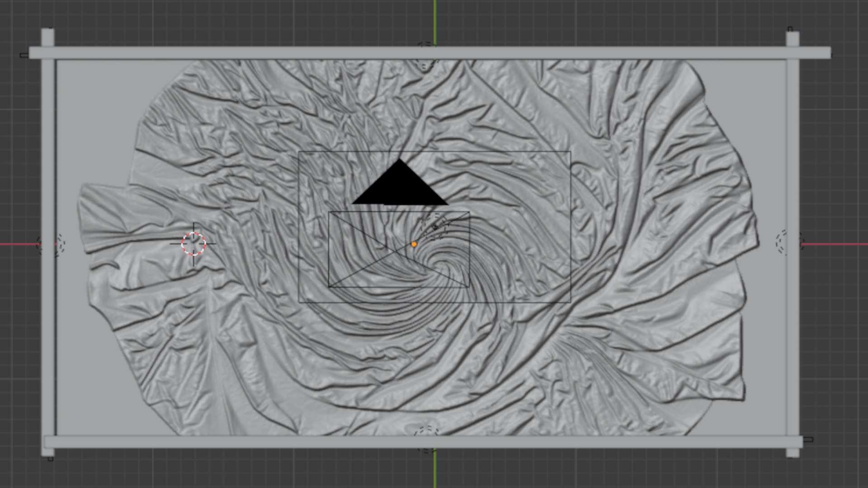
Task: Select the top horizontal frame bar
Action: (x=429, y=52)
